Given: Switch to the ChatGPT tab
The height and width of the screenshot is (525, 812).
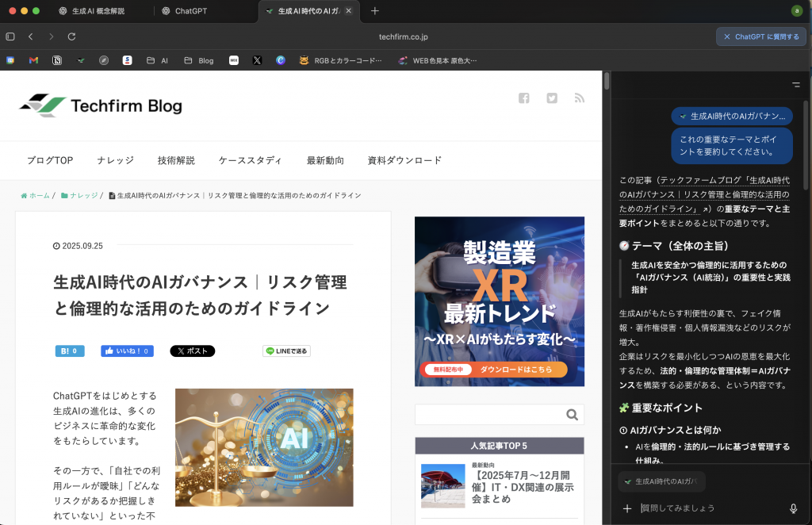Looking at the screenshot, I should (x=190, y=11).
